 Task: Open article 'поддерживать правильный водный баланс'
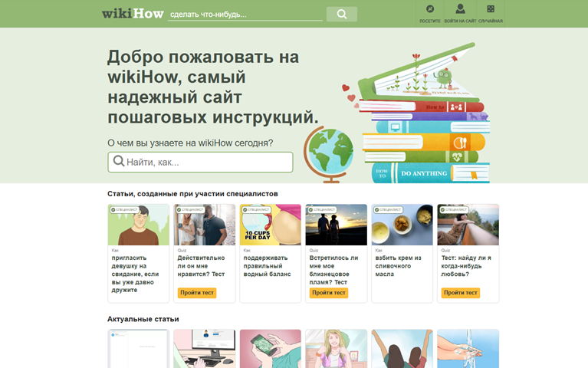point(267,266)
